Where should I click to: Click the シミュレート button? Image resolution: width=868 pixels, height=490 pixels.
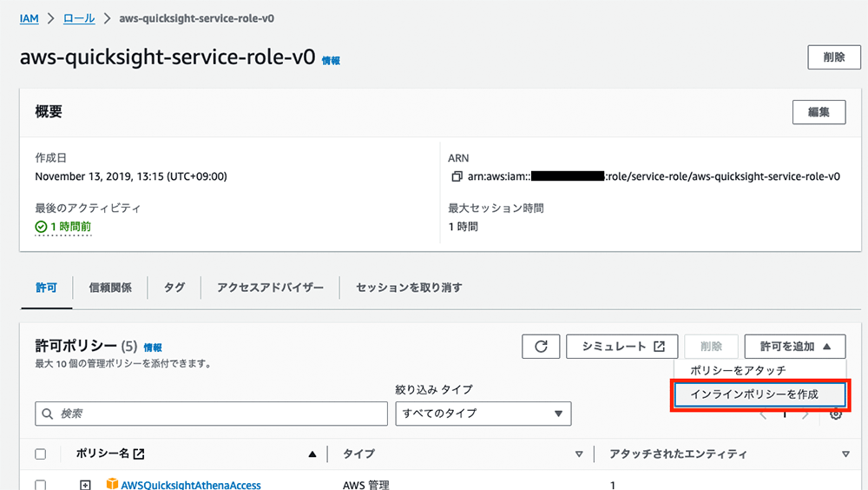[622, 347]
